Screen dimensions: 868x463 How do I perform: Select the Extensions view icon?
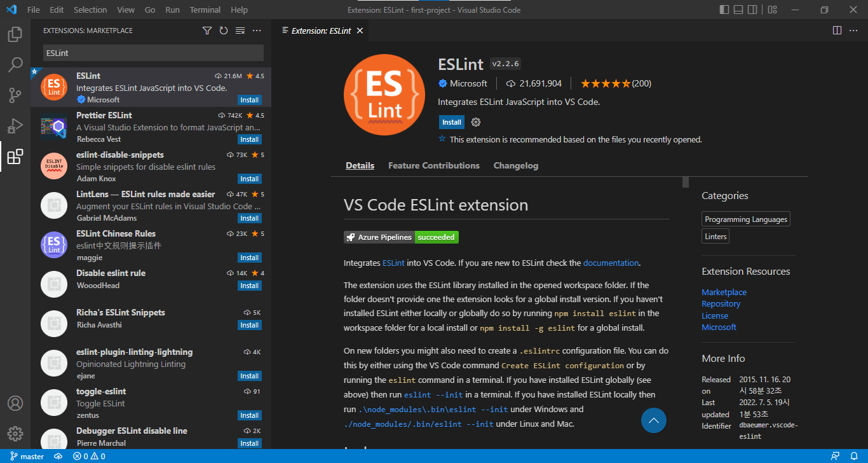pos(15,156)
